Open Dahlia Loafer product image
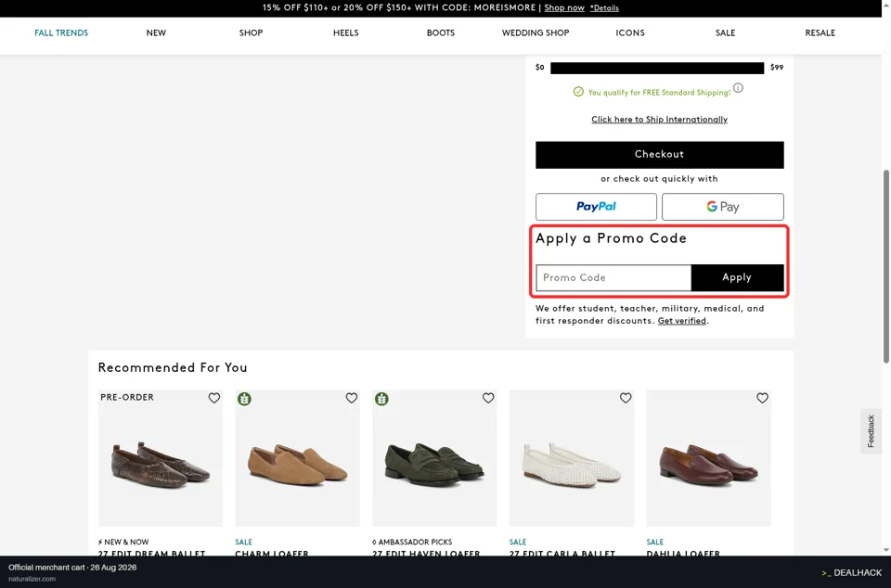891x588 pixels. (708, 458)
